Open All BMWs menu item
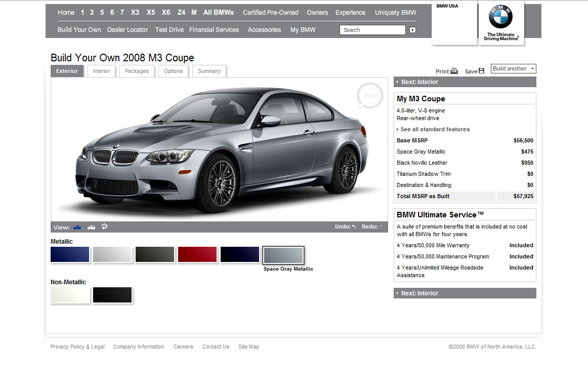 pyautogui.click(x=219, y=12)
